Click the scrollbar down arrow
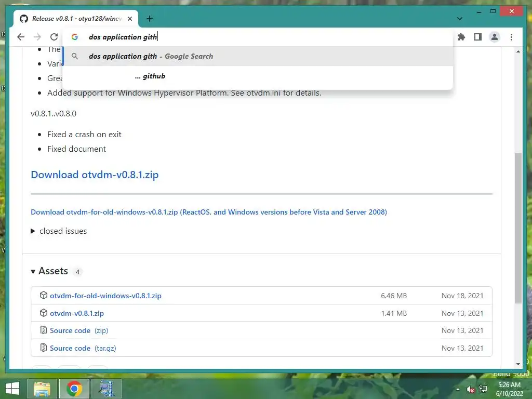This screenshot has width=532, height=399. 518,364
